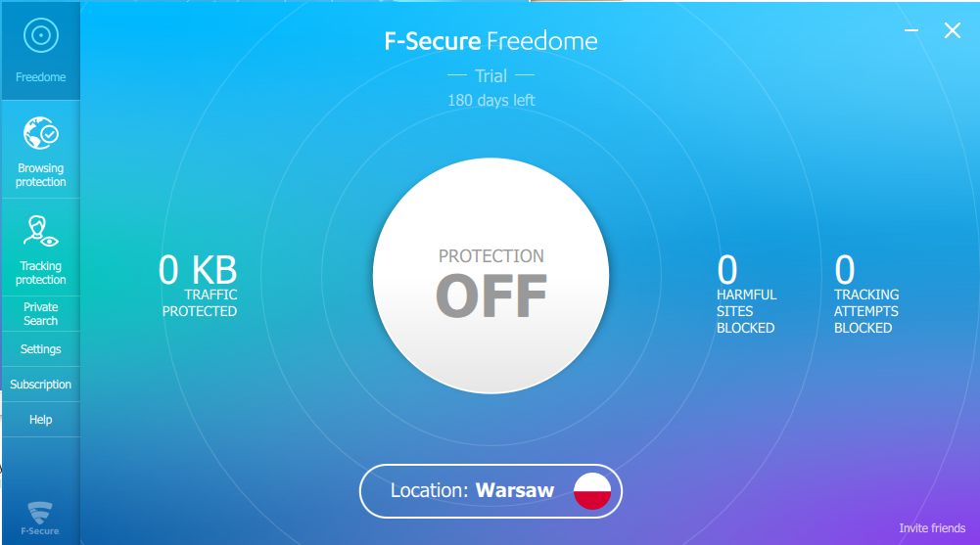This screenshot has height=545, width=980.
Task: Click the Trial status text
Action: (490, 75)
